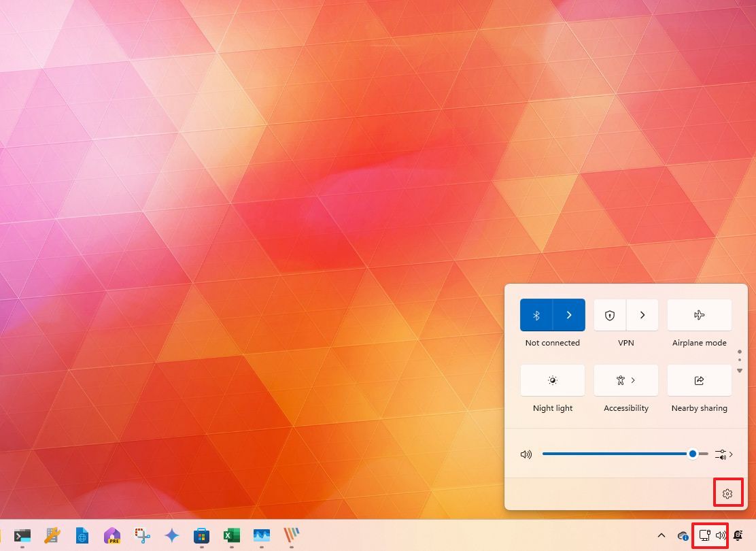Click the blue sparkle star taskbar icon
This screenshot has width=756, height=551.
[172, 535]
